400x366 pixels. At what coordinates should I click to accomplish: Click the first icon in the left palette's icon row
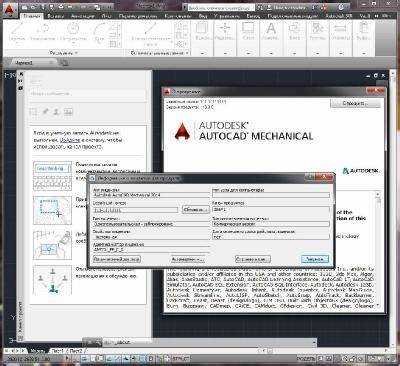[33, 112]
